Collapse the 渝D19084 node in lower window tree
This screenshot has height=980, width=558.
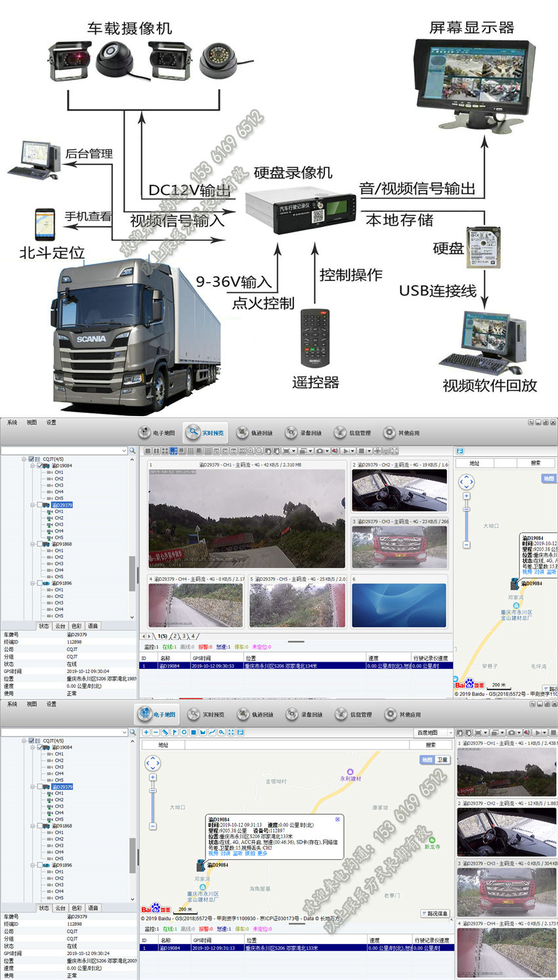point(33,747)
